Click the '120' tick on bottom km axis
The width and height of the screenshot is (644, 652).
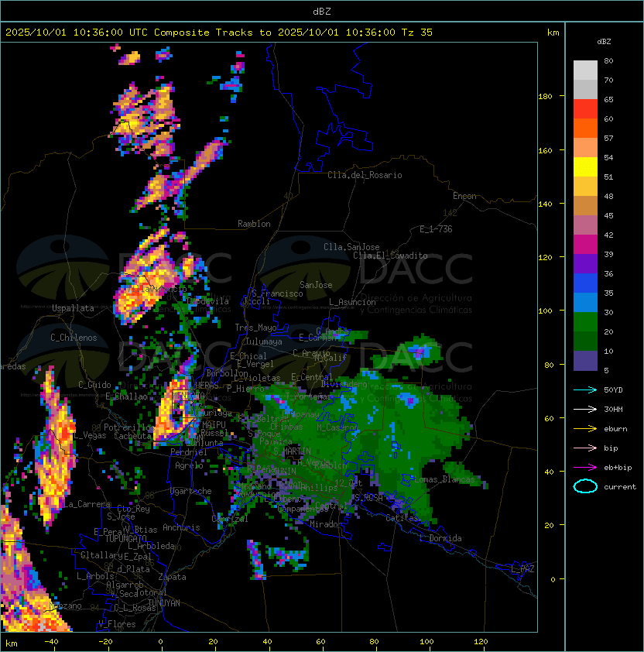tap(481, 642)
